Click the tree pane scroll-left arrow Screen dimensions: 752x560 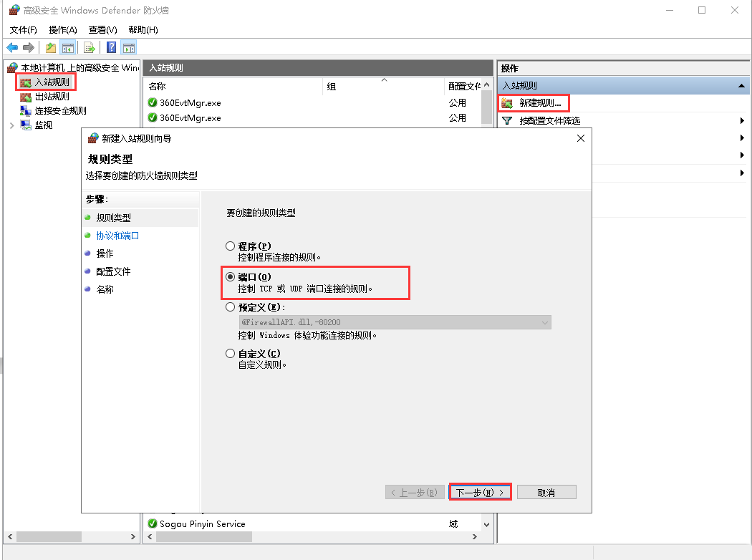(x=10, y=536)
